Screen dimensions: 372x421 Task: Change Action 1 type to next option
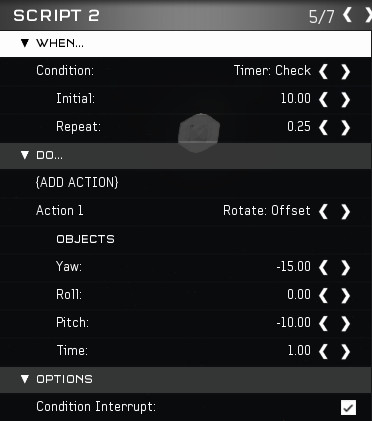click(x=345, y=211)
